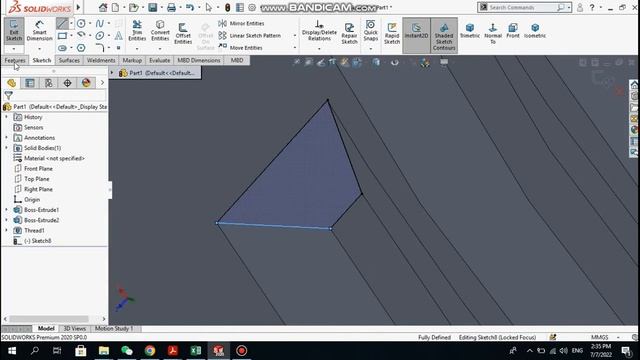640x360 pixels.
Task: Set view to Isometric
Action: point(535,31)
